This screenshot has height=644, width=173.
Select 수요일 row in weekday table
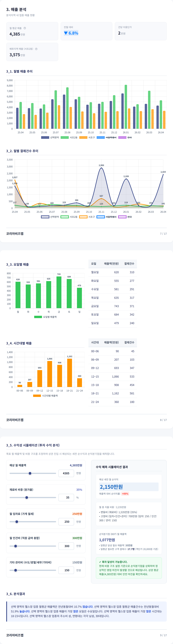tap(113, 289)
